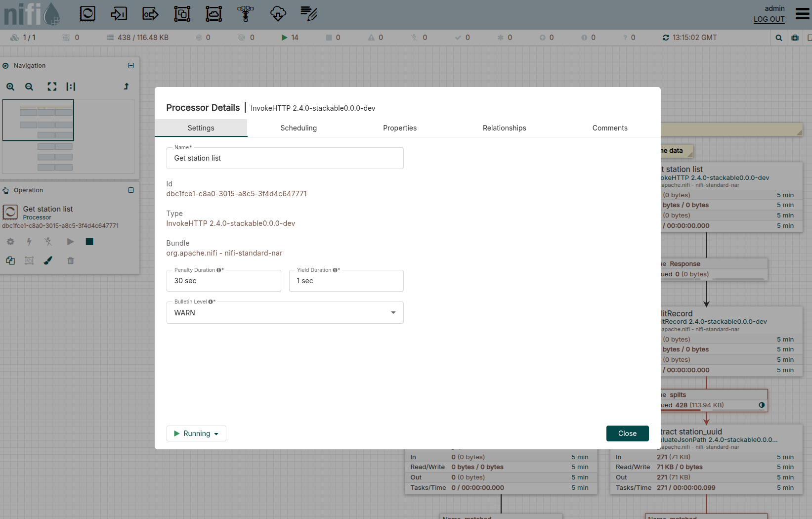Screen dimensions: 812x519
Task: Open the Bulletin Level dropdown
Action: pyautogui.click(x=285, y=313)
